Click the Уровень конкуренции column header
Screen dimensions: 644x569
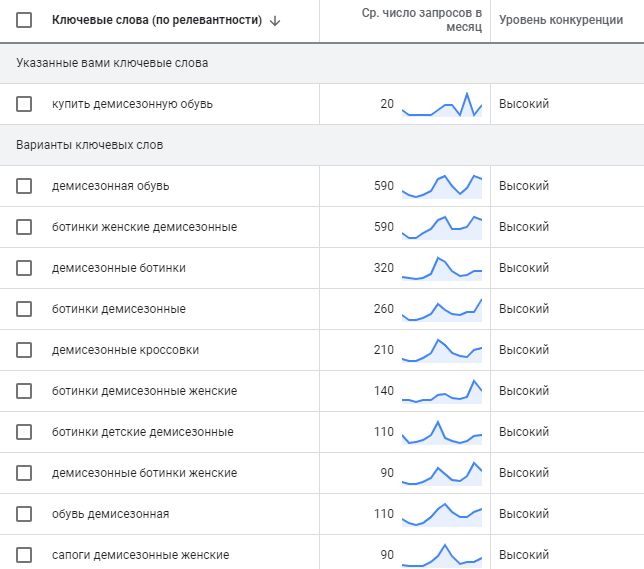[561, 20]
